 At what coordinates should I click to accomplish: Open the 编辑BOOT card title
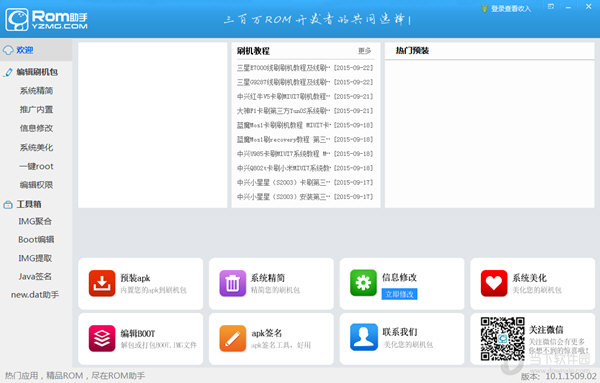[138, 333]
